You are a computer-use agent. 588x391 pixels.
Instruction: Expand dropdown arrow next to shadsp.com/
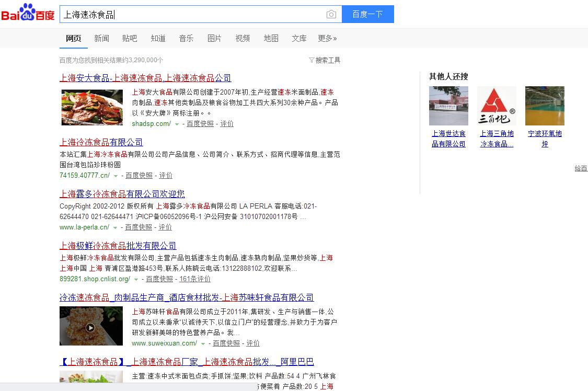coord(177,124)
